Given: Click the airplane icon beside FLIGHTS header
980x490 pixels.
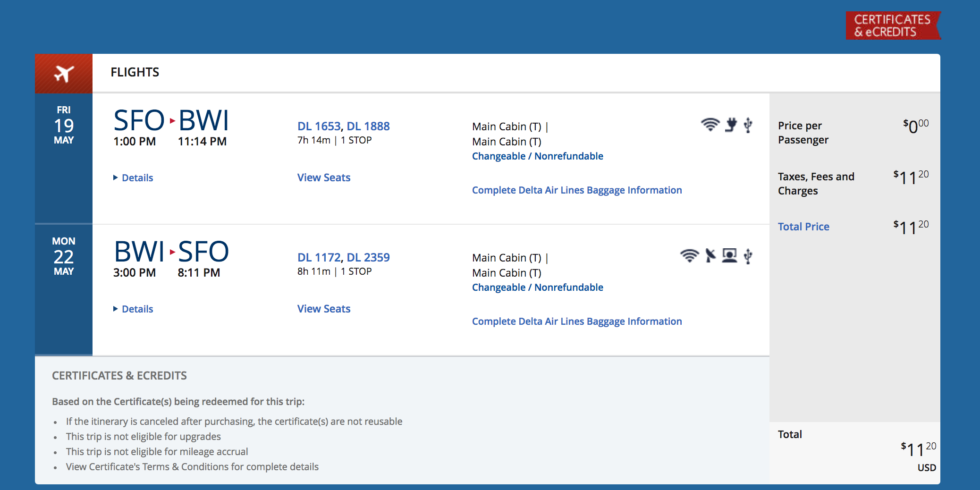Looking at the screenshot, I should (64, 74).
